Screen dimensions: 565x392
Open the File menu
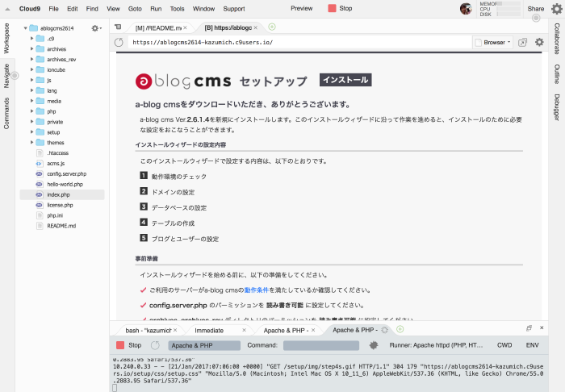tap(54, 9)
